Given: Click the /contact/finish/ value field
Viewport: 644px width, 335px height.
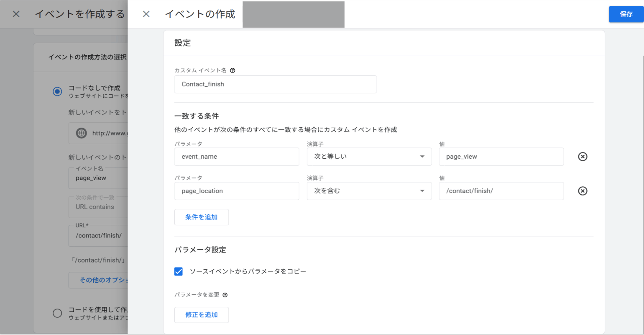Looking at the screenshot, I should (x=501, y=191).
